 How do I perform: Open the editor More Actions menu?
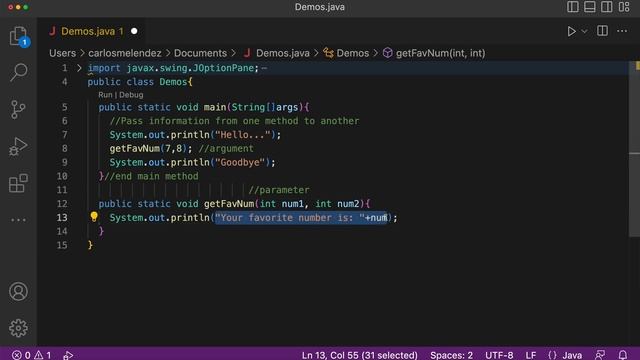(622, 31)
